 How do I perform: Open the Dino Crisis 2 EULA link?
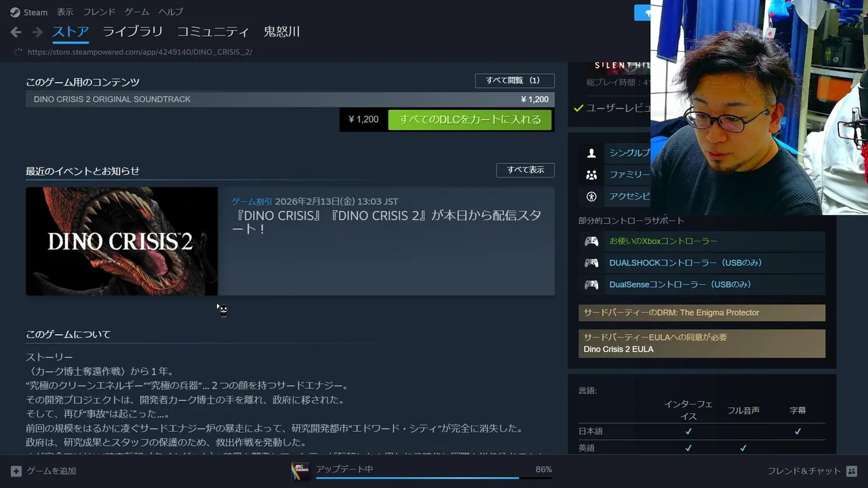click(x=618, y=350)
